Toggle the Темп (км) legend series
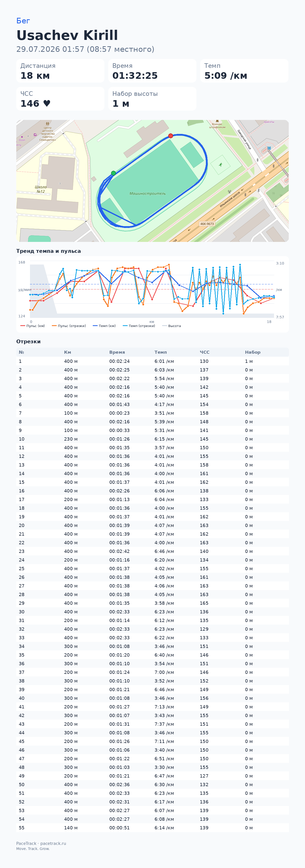Image resolution: width=305 pixels, height=868 pixels. 104,326
